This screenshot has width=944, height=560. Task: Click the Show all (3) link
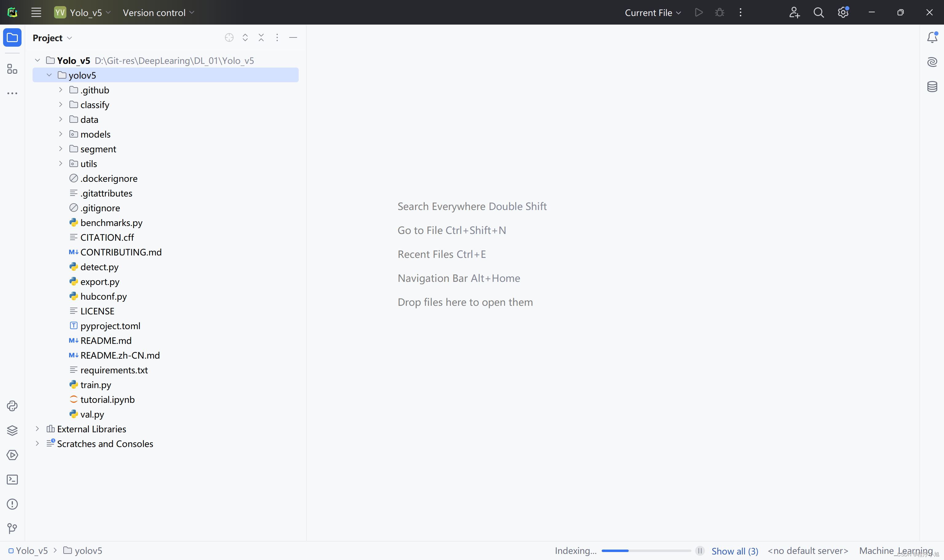tap(734, 551)
